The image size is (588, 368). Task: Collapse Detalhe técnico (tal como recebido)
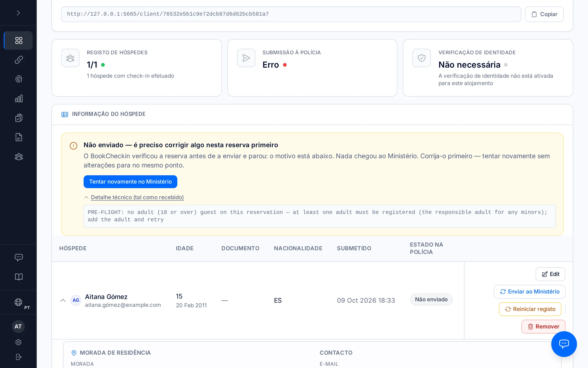pyautogui.click(x=137, y=197)
